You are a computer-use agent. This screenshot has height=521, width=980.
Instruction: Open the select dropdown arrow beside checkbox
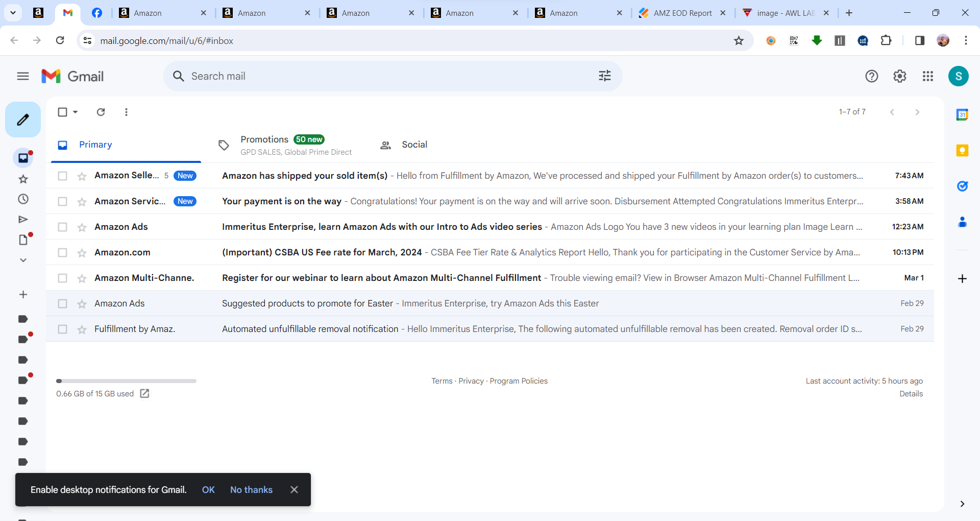coord(76,112)
